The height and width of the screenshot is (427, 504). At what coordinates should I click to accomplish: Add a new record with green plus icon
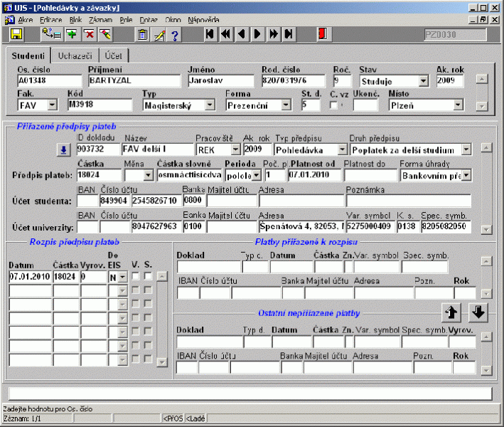(x=73, y=34)
